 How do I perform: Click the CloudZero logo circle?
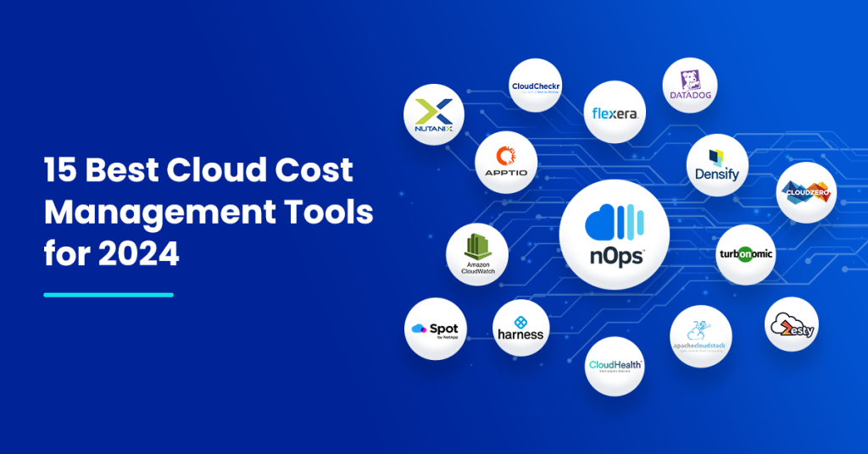[x=807, y=192]
